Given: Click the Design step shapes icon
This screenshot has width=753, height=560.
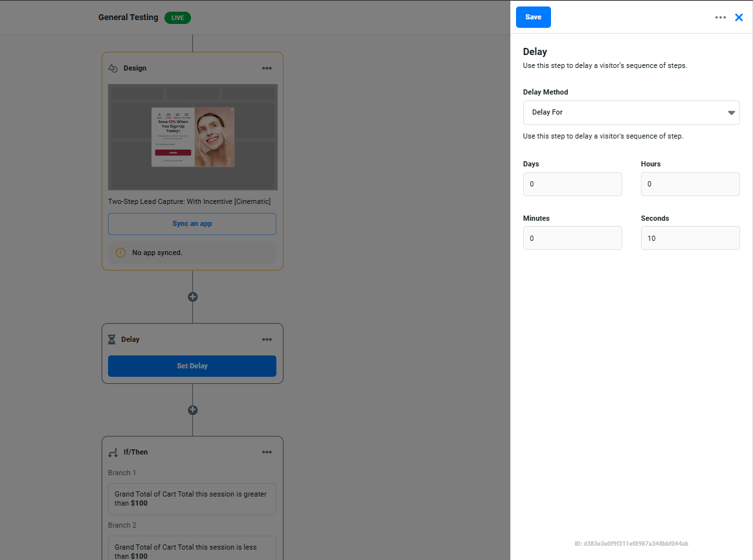Looking at the screenshot, I should pos(113,68).
